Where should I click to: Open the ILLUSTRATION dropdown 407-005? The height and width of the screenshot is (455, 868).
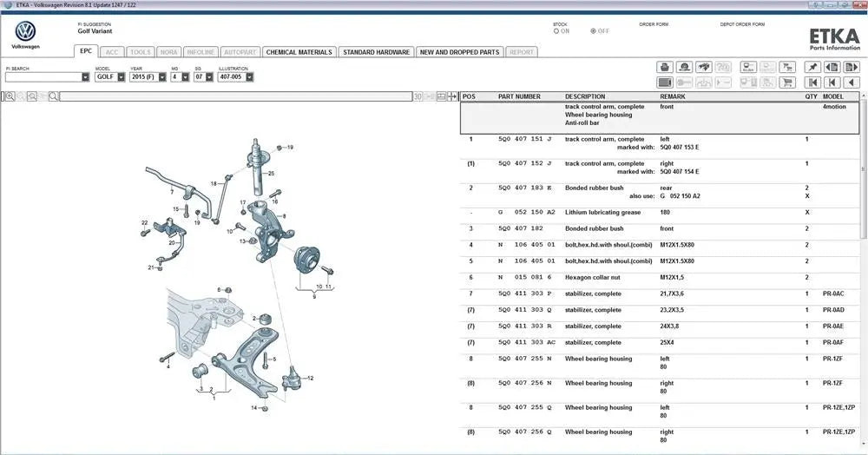[249, 77]
